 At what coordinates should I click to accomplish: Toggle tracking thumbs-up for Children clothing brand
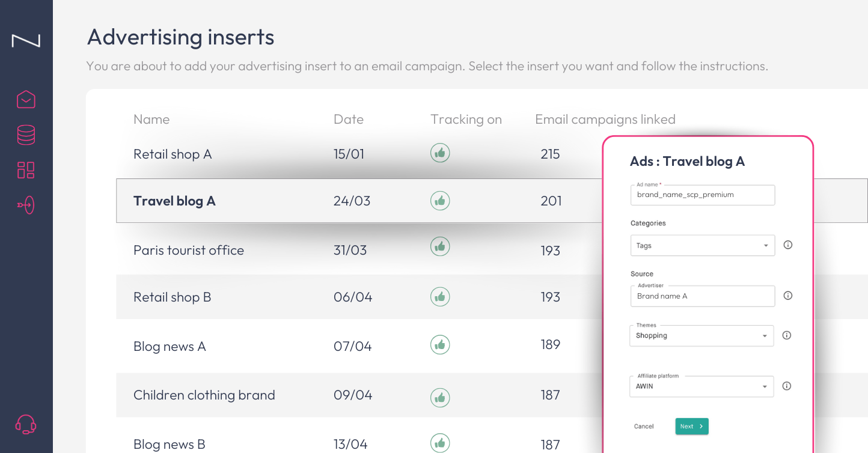click(440, 397)
